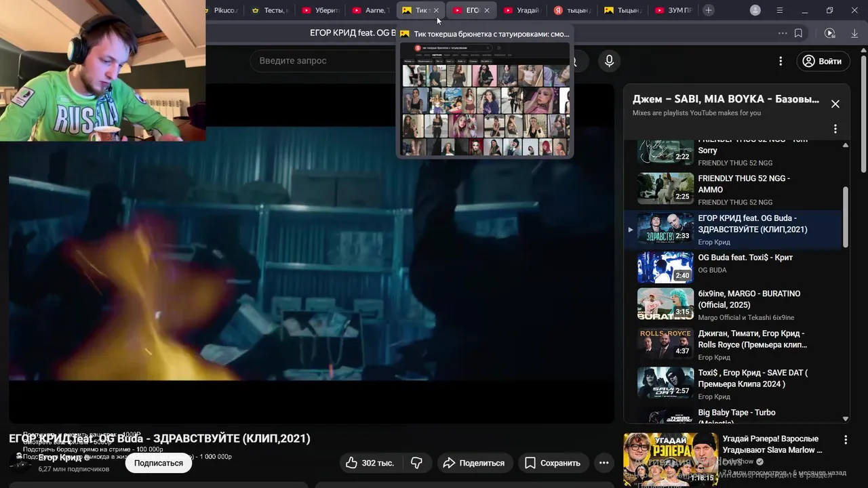Open more actions menu under video
The width and height of the screenshot is (868, 488).
point(604,463)
